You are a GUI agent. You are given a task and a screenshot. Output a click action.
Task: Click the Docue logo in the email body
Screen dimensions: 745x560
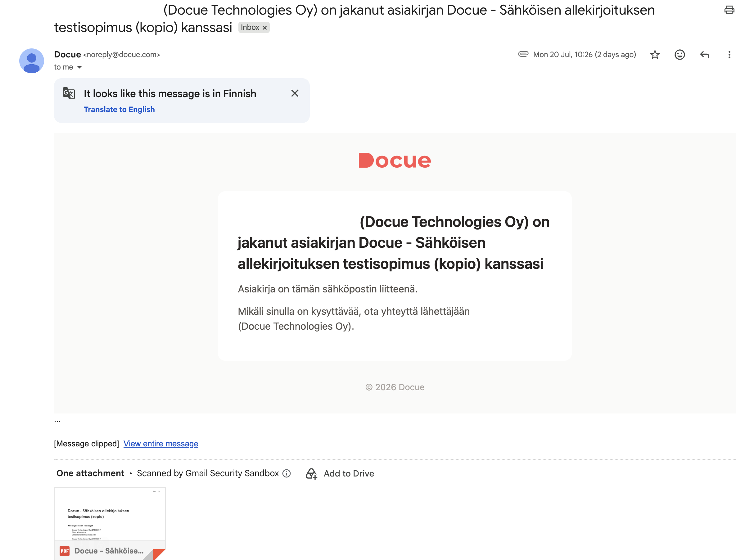(x=395, y=160)
